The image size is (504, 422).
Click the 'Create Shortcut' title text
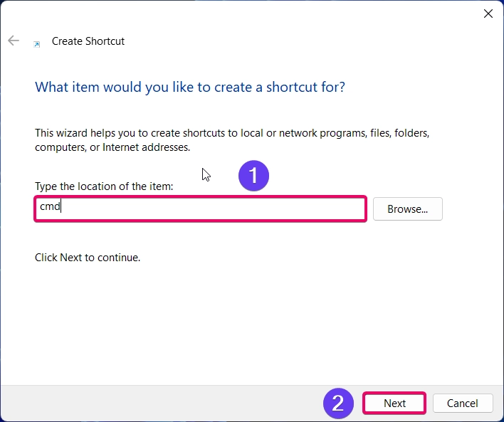click(x=88, y=41)
